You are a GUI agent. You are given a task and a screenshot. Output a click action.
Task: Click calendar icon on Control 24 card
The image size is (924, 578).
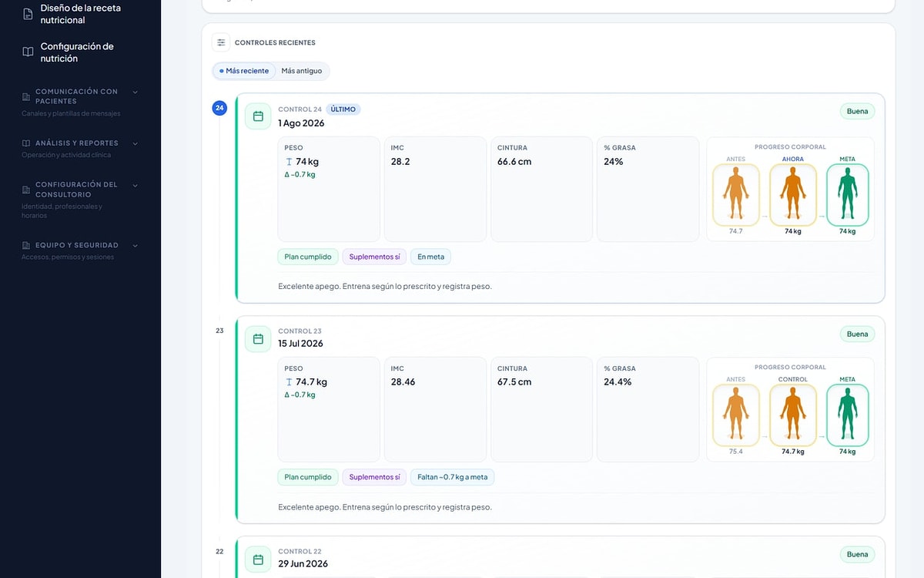pyautogui.click(x=258, y=116)
